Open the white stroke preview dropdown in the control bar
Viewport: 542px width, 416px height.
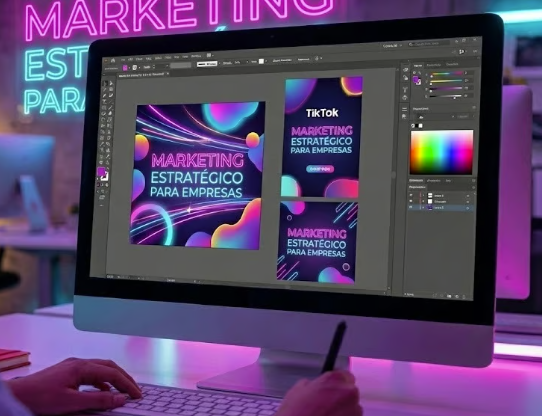click(219, 63)
